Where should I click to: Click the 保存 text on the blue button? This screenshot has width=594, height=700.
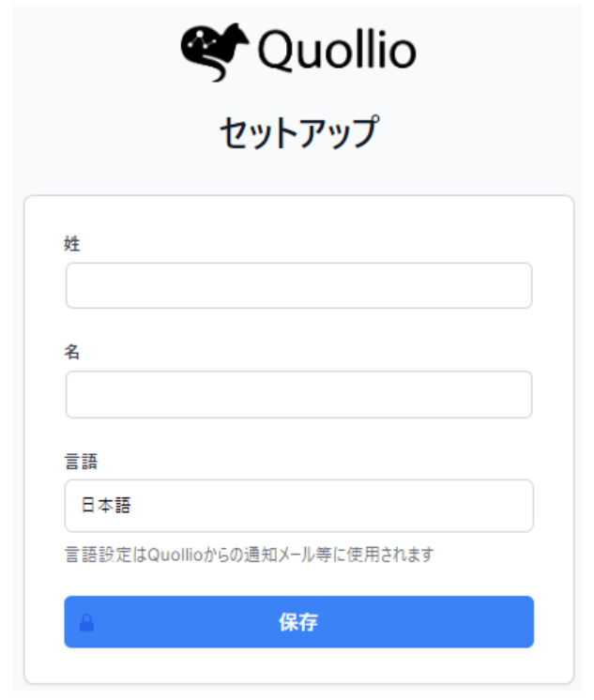(298, 622)
